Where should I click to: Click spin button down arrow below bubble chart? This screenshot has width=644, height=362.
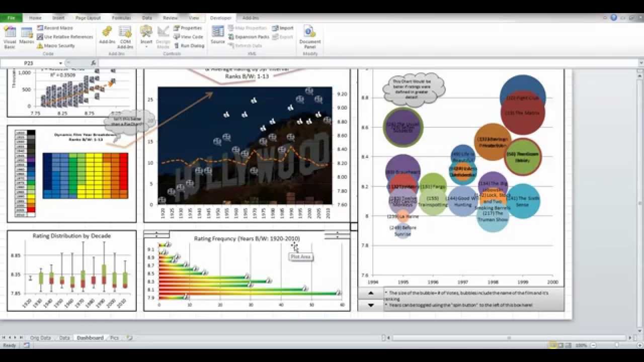coord(371,305)
